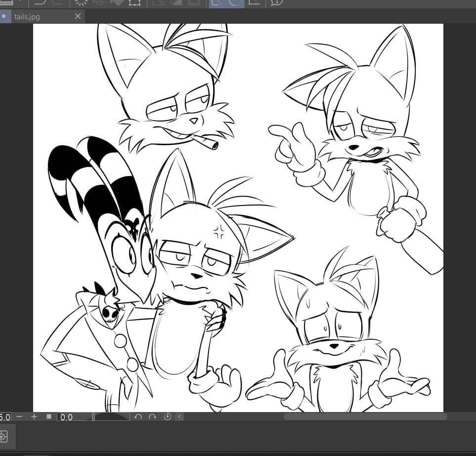Click the canvas rotation slider

point(112,416)
